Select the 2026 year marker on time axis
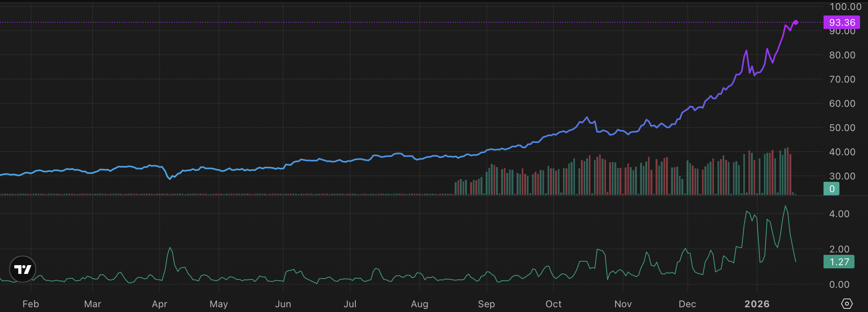This screenshot has width=868, height=312. [x=757, y=304]
